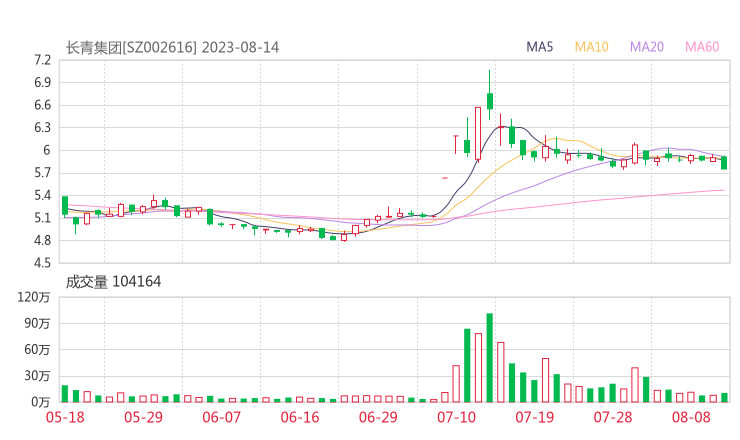Click the MA20 legend label
Screen dimensions: 740x440
647,47
